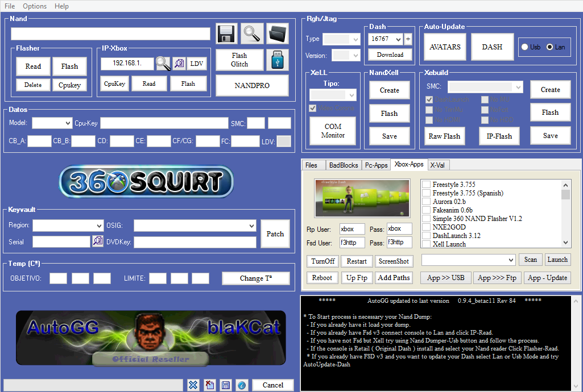Click the AutoGG blaKCat banner
Screen dimensions: 583x392
click(x=151, y=338)
